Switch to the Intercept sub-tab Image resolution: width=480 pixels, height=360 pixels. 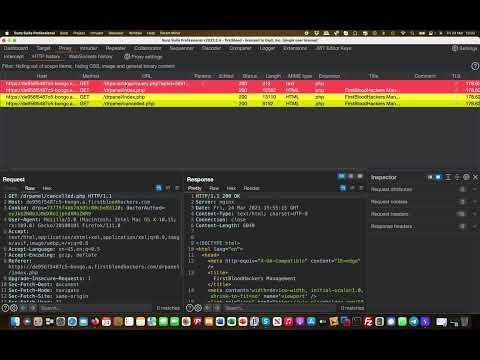click(13, 57)
